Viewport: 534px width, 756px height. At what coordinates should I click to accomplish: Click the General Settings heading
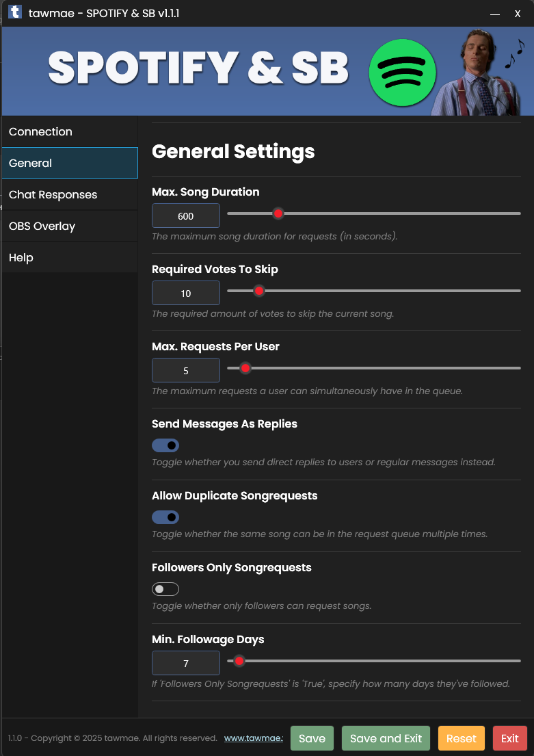pyautogui.click(x=233, y=151)
